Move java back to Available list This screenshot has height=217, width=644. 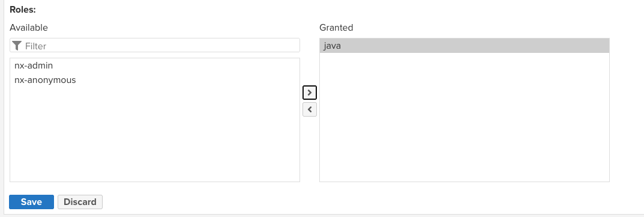[310, 109]
